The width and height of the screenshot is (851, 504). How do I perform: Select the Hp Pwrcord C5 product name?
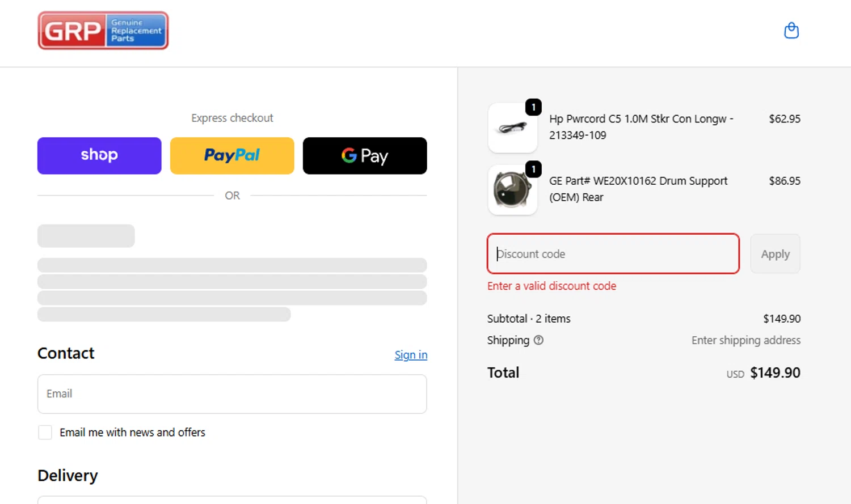tap(641, 127)
